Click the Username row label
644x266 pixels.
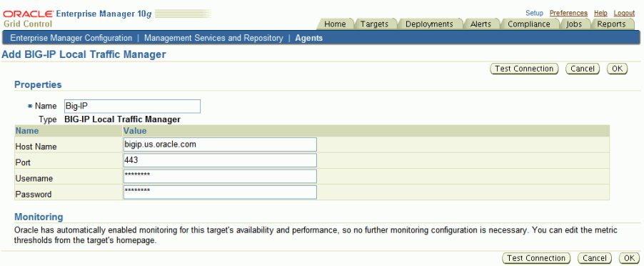pyautogui.click(x=34, y=179)
